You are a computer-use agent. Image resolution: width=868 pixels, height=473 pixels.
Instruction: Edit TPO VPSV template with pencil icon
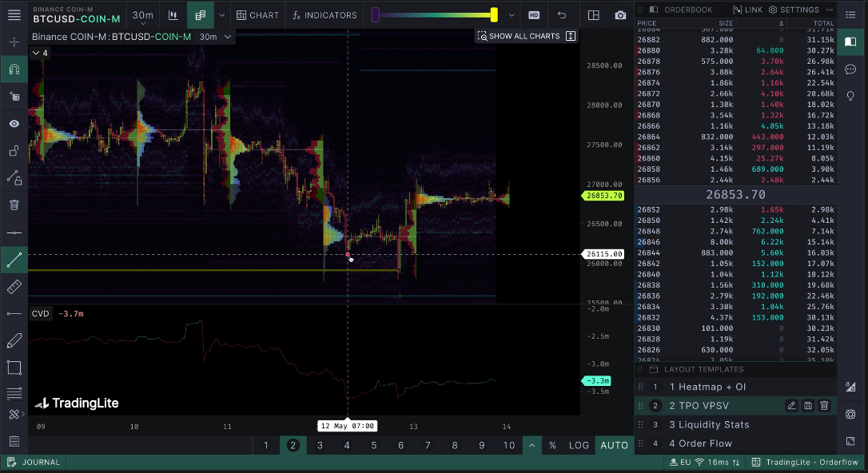pos(791,406)
